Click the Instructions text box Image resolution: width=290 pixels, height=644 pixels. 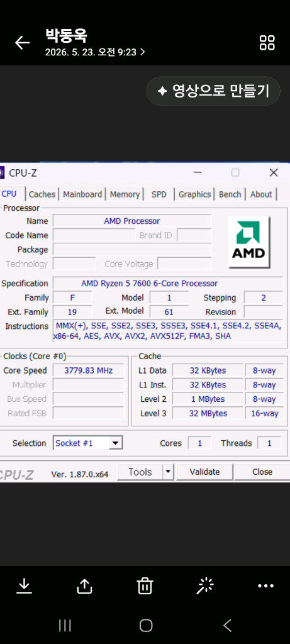point(167,331)
